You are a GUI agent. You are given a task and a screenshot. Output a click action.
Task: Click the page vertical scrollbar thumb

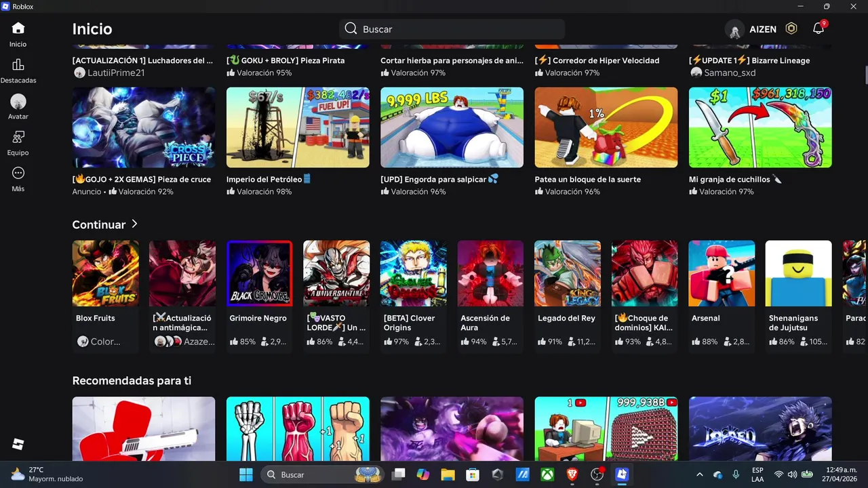865,75
